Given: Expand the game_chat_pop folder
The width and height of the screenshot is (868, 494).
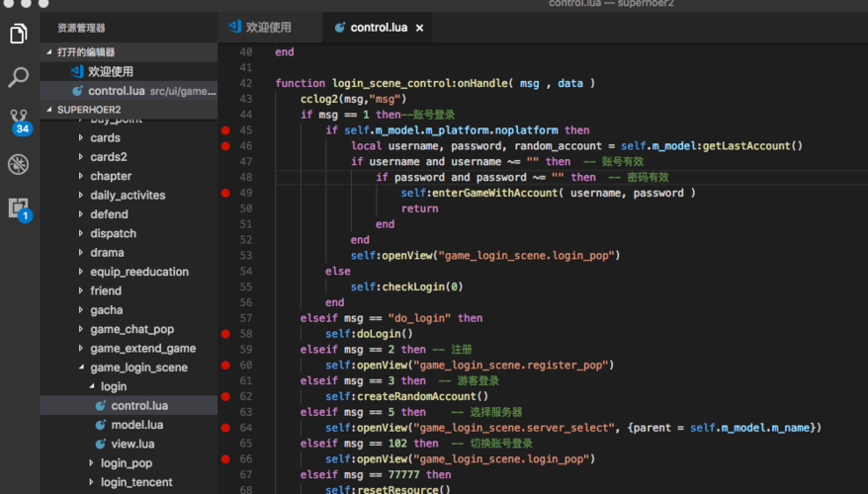Looking at the screenshot, I should coord(129,329).
